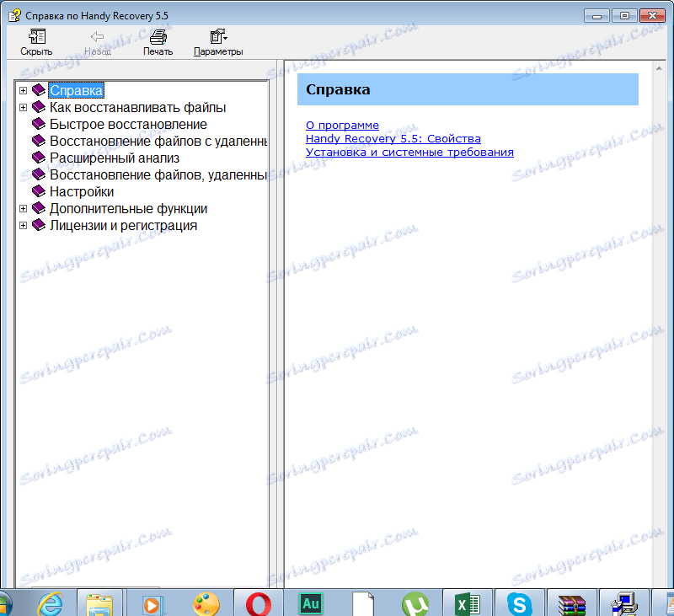Screen dimensions: 674x616
Task: Open Windows Media Player on taskbar
Action: pyautogui.click(x=153, y=605)
